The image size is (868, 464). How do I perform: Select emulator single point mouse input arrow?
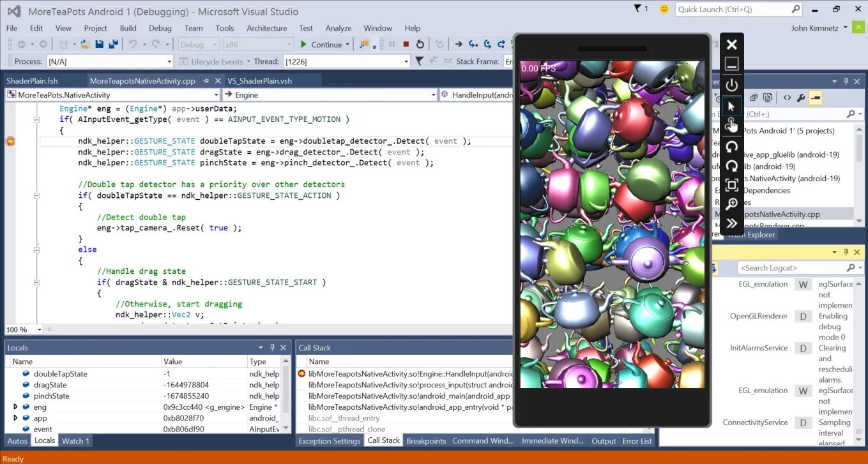click(732, 106)
